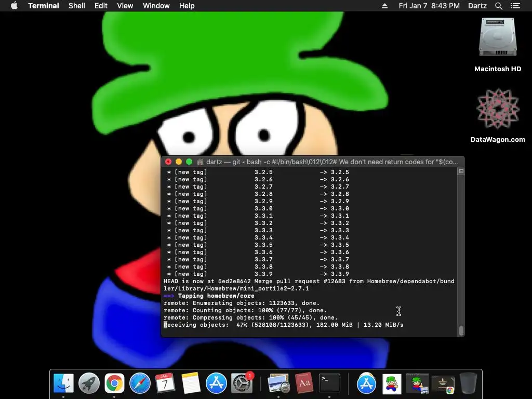This screenshot has height=399, width=532.
Task: Close the Terminal window with red button
Action: click(168, 162)
